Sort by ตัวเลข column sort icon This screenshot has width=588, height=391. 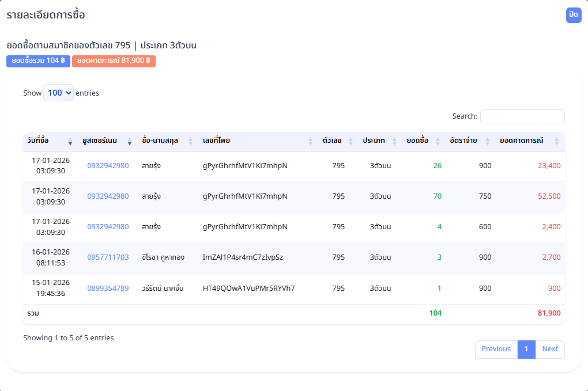tap(350, 141)
